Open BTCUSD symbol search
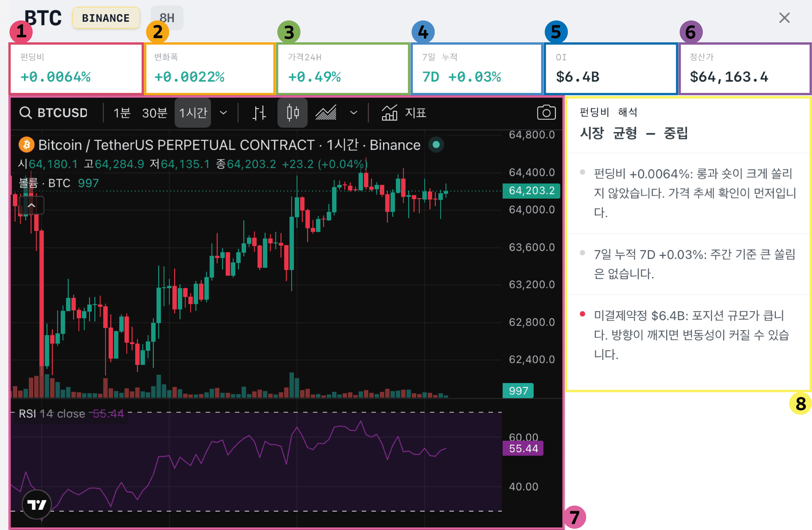 [x=53, y=113]
